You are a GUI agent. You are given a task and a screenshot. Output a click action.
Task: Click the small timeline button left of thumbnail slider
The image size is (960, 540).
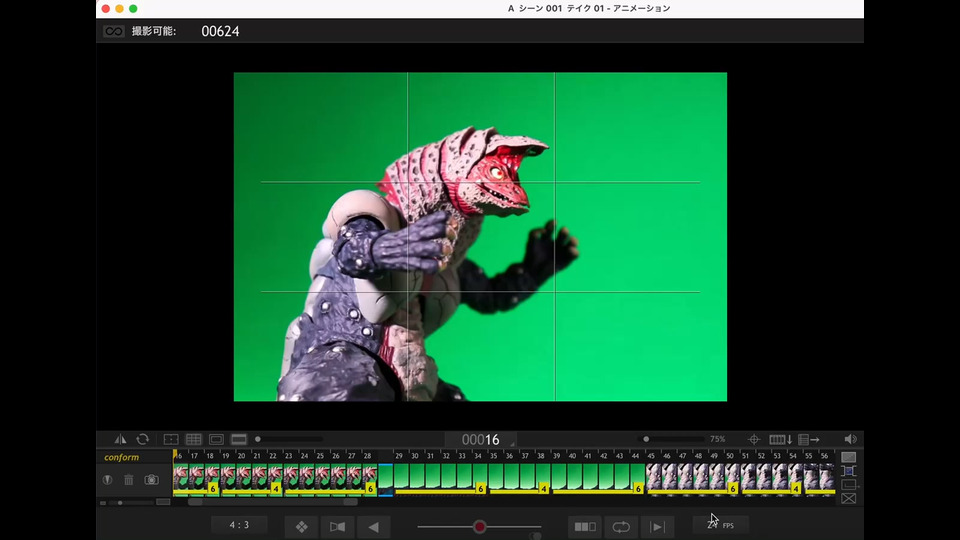point(103,503)
